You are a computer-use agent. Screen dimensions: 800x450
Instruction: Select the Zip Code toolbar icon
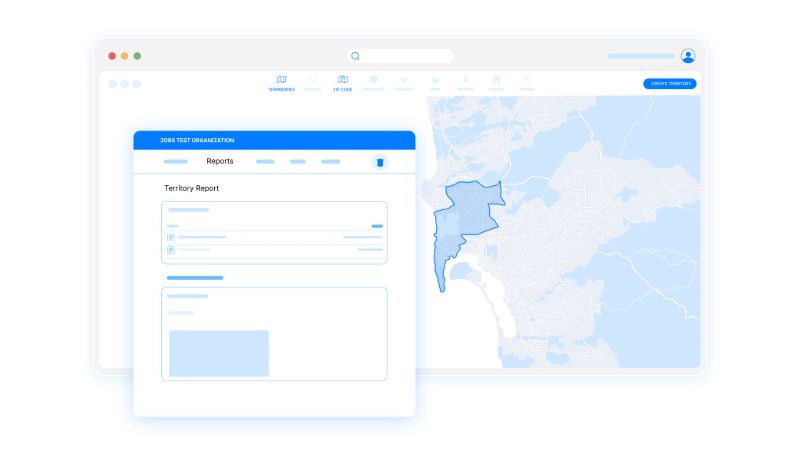coord(343,80)
